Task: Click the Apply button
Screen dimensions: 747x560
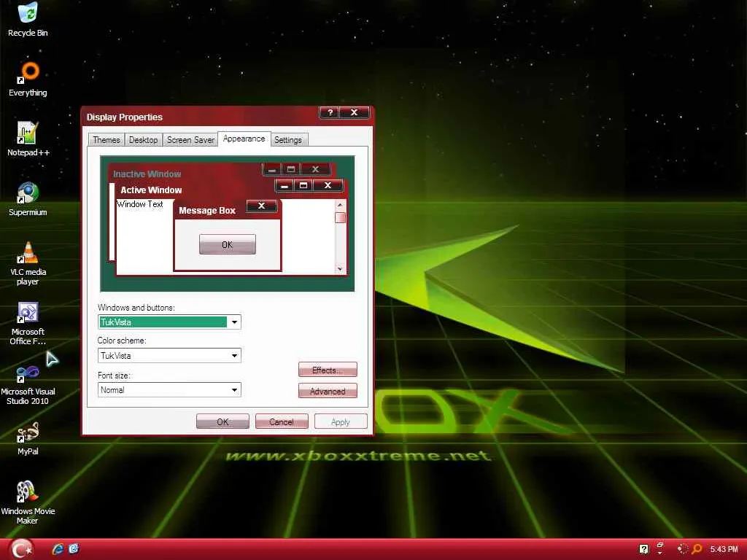Action: 341,421
